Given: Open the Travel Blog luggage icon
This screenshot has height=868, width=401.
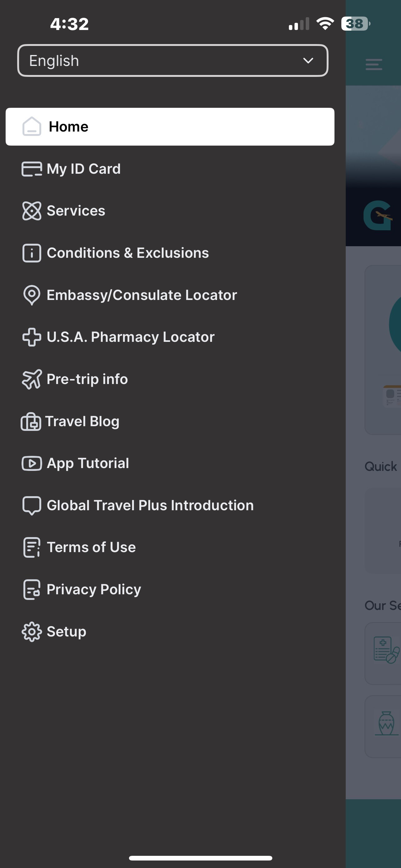Looking at the screenshot, I should pos(31,421).
